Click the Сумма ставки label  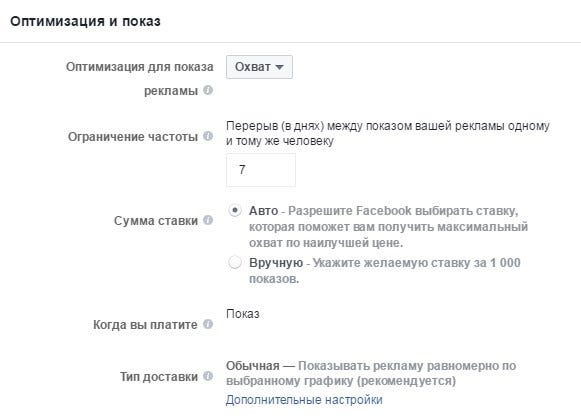[156, 221]
